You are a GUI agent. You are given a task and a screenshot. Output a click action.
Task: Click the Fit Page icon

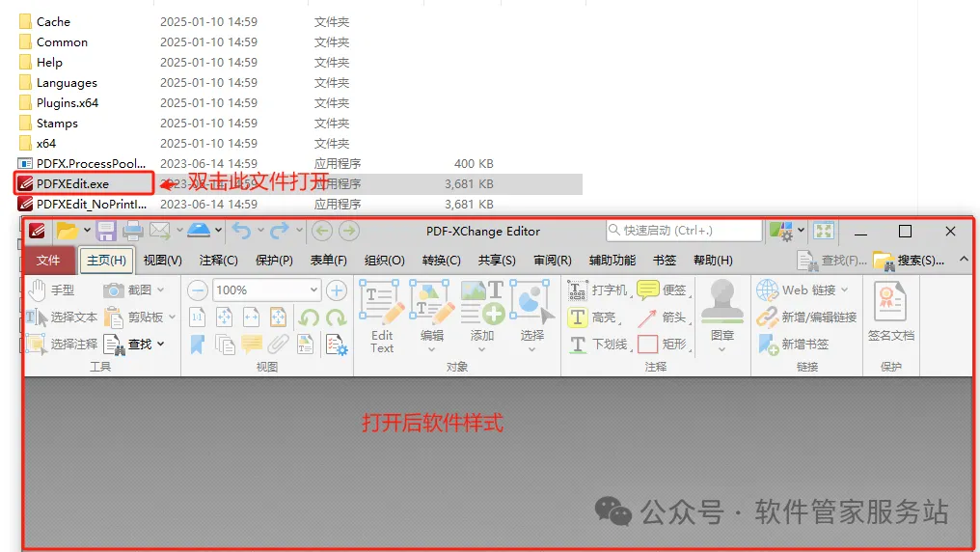tap(225, 317)
